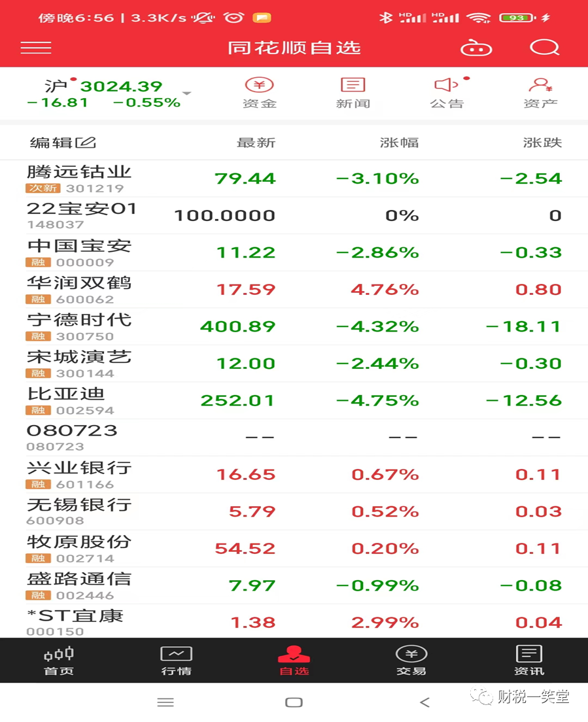This screenshot has width=588, height=722.
Task: Open the robot assistant icon
Action: click(x=476, y=48)
